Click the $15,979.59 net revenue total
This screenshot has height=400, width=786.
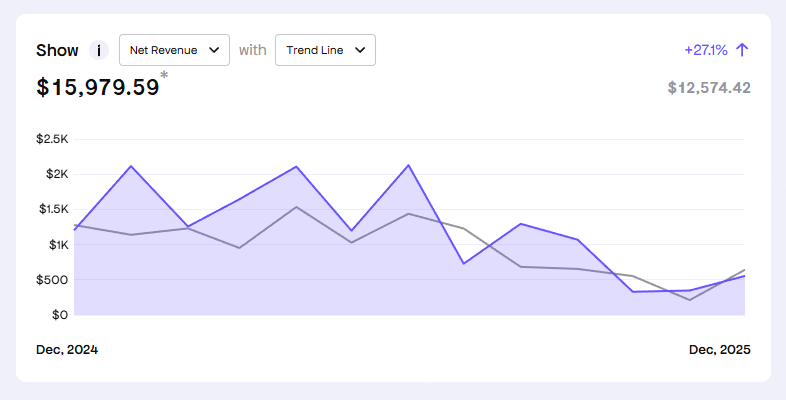click(x=98, y=87)
